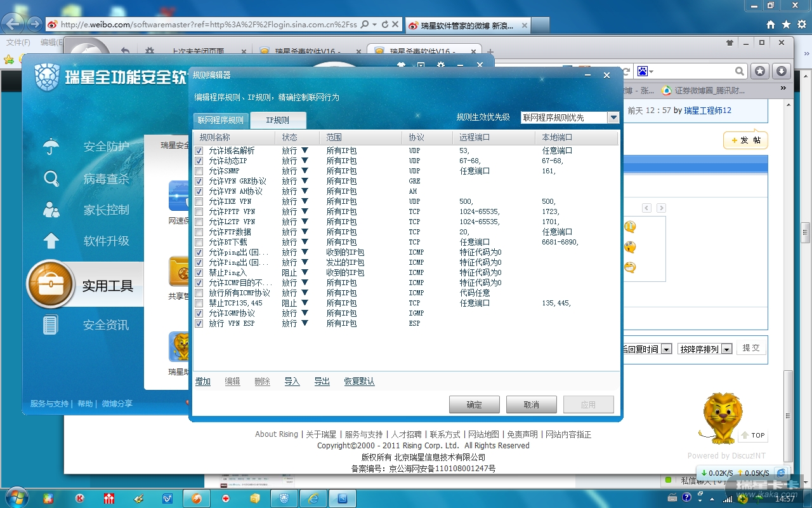Open a new tab with the plus button
The width and height of the screenshot is (812, 508).
pos(490,52)
